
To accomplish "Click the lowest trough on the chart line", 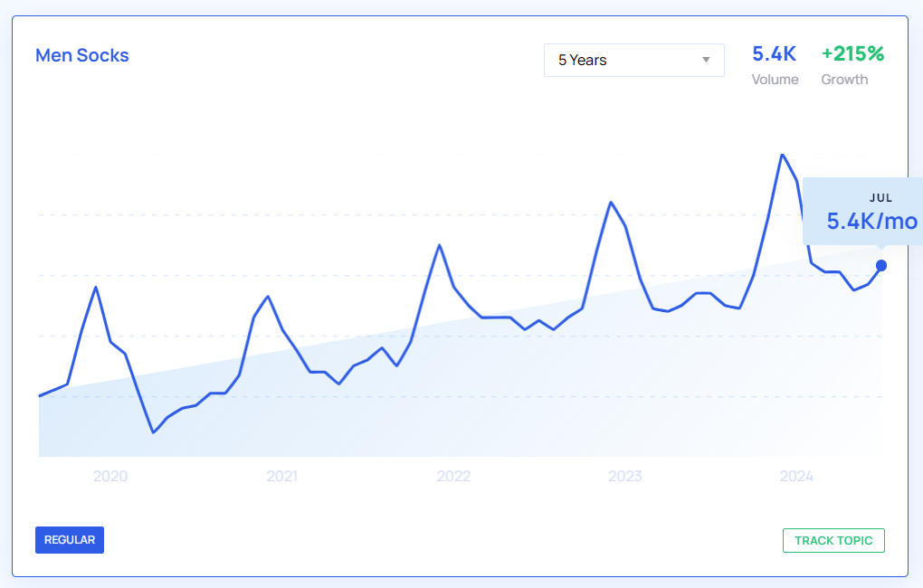I will pyautogui.click(x=154, y=432).
